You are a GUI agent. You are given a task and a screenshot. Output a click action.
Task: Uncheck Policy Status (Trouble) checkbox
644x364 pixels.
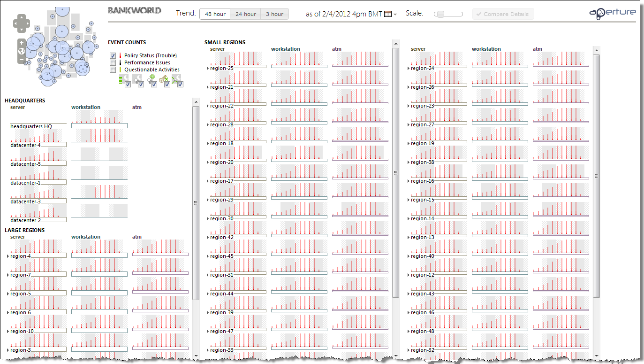[x=113, y=56]
